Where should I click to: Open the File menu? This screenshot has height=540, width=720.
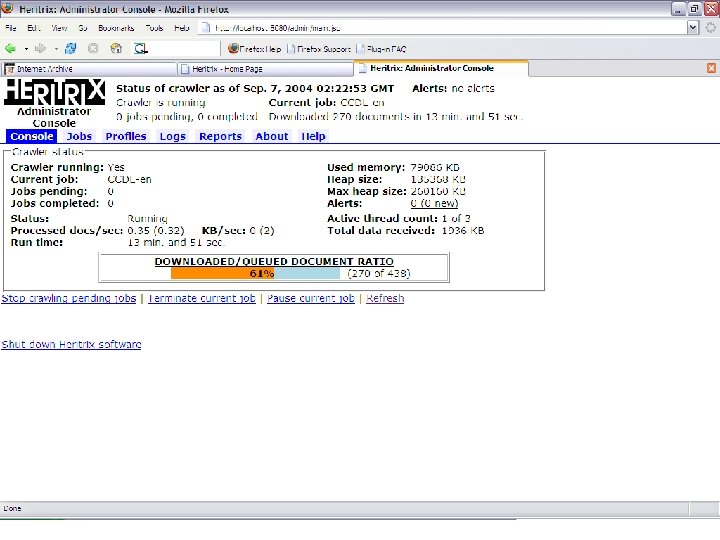click(11, 28)
